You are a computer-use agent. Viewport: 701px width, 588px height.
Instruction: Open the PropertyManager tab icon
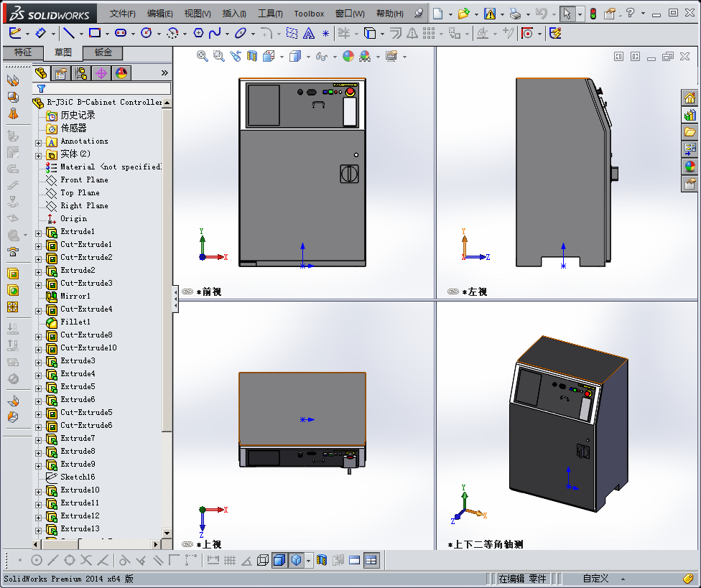[61, 73]
